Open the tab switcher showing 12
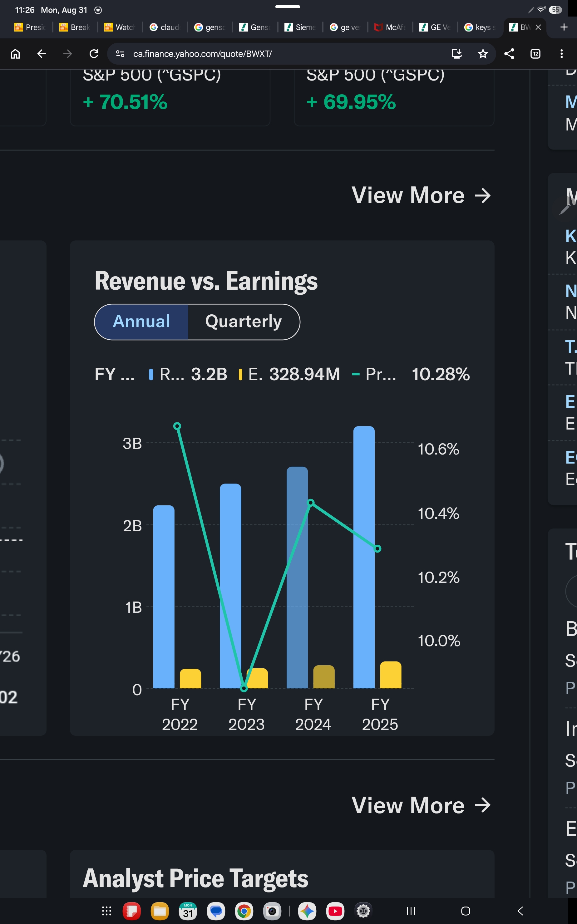This screenshot has height=924, width=577. coord(535,54)
